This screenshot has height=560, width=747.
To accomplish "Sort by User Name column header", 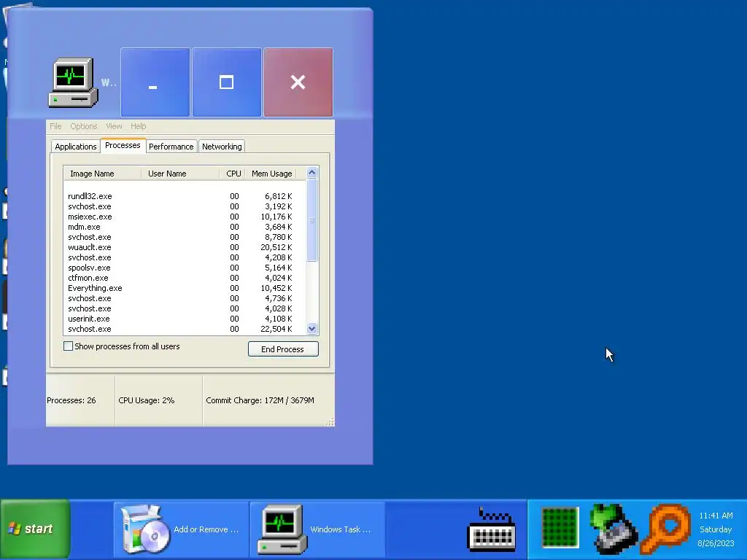I will (x=180, y=174).
